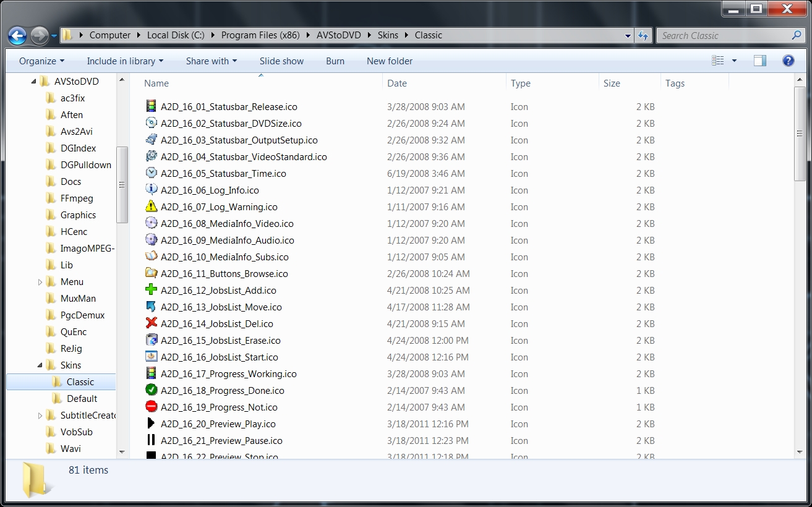This screenshot has height=507, width=812.
Task: Start a Slide show from the toolbar
Action: tap(281, 61)
